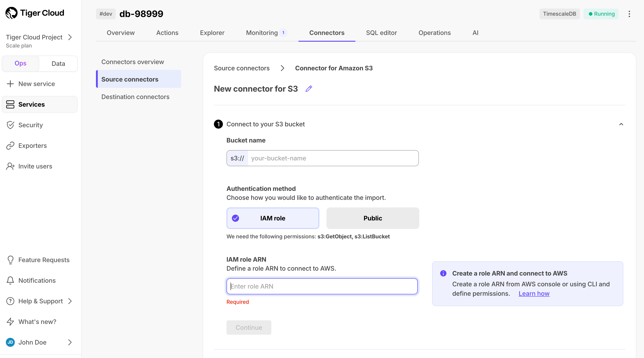Expand the Tiger Cloud Project chevron
Screen dimensions: 644x358
70,37
